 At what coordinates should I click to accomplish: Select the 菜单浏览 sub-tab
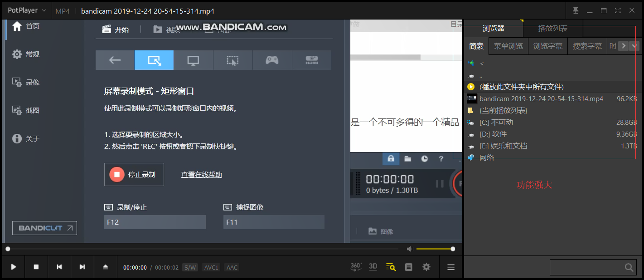coord(508,46)
